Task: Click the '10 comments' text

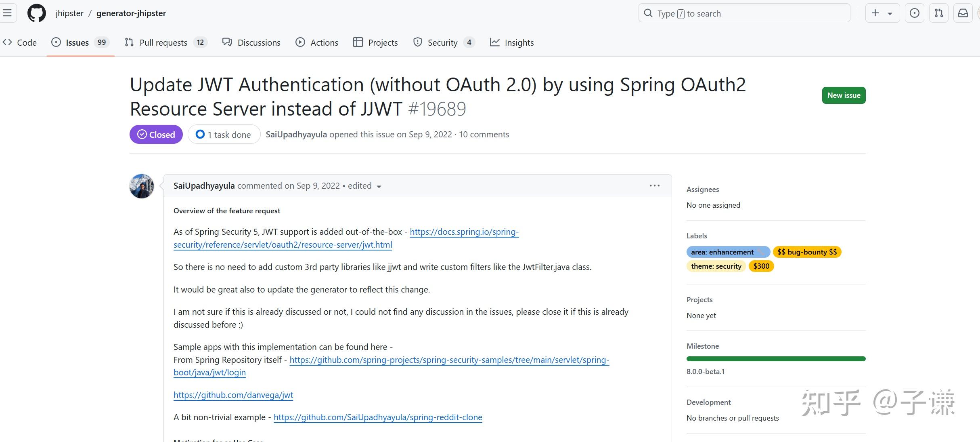Action: pos(484,135)
